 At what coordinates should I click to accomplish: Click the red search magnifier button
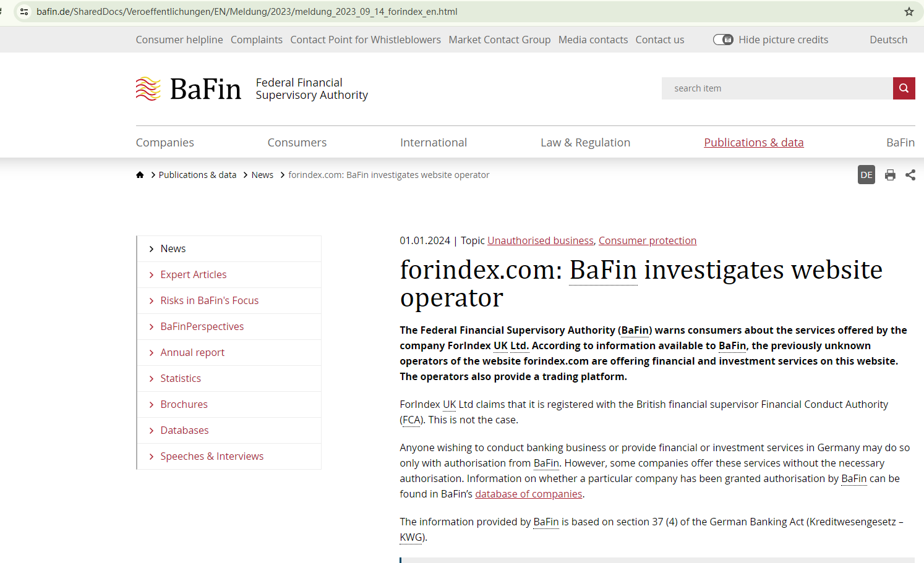tap(904, 88)
